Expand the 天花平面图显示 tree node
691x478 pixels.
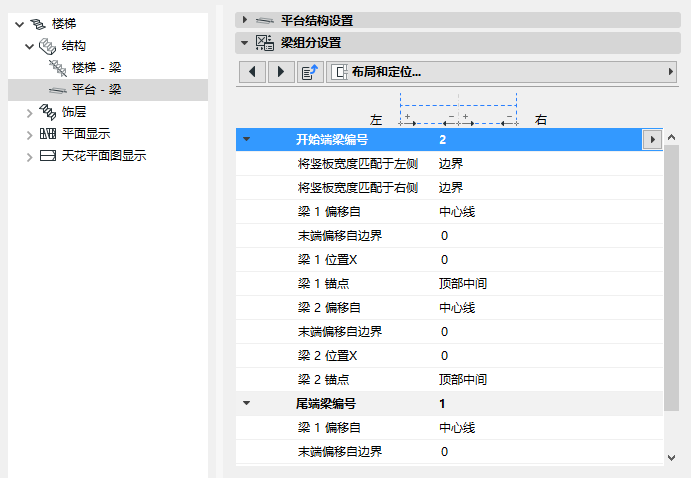tap(30, 157)
